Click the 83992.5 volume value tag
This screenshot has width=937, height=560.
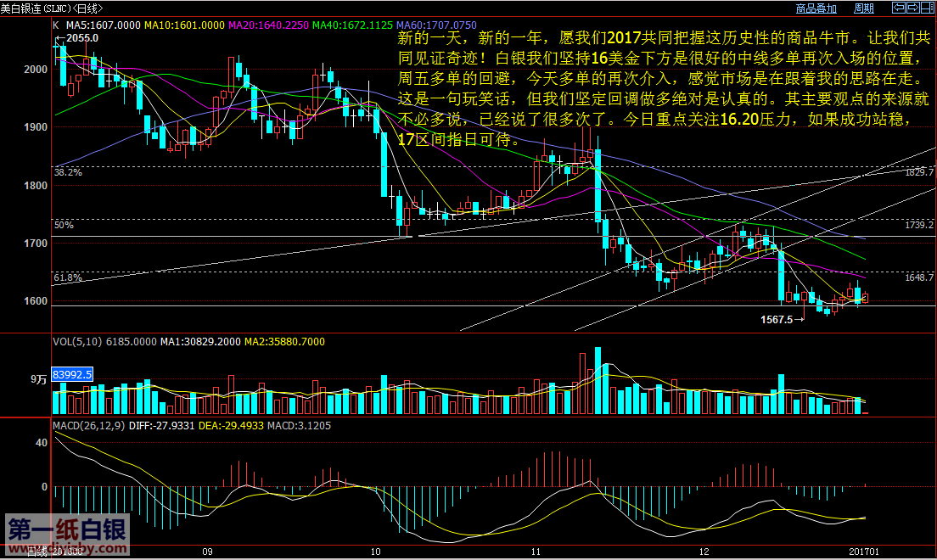coord(72,373)
